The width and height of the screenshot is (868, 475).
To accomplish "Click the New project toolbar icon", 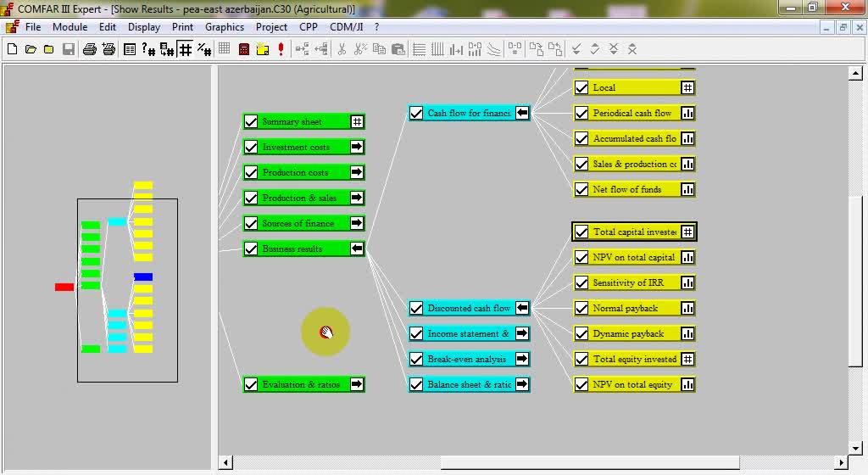I will [12, 49].
